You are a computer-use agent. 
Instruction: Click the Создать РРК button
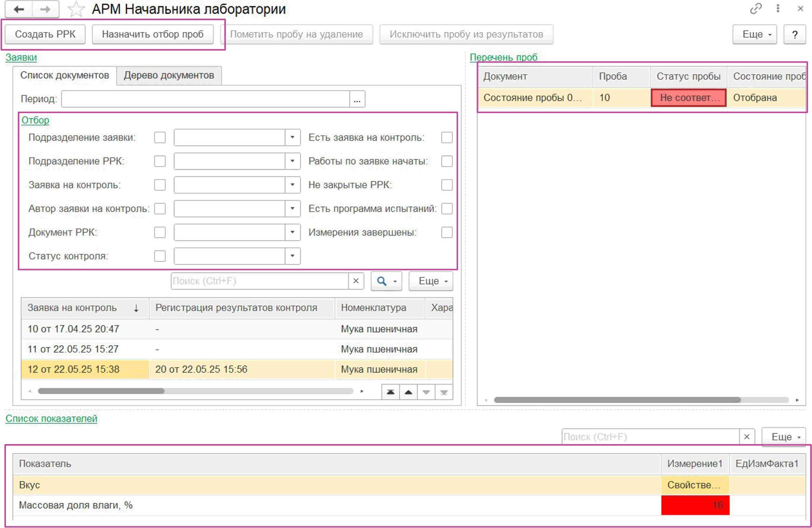(45, 34)
